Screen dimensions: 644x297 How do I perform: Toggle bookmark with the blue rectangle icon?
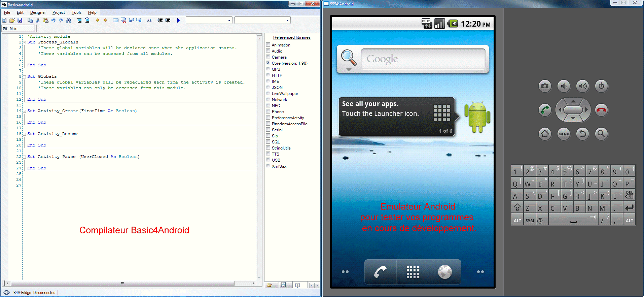pyautogui.click(x=116, y=21)
